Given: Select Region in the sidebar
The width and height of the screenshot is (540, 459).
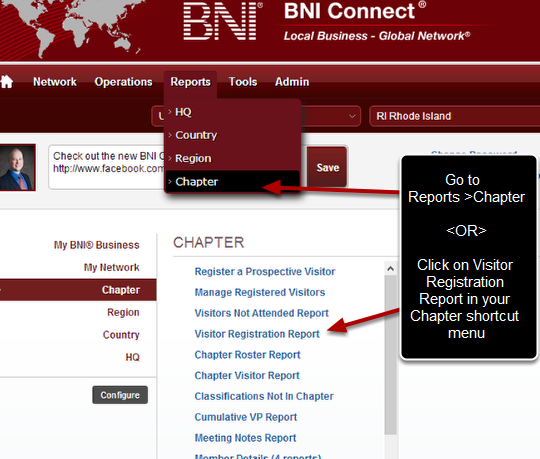Looking at the screenshot, I should [x=123, y=312].
